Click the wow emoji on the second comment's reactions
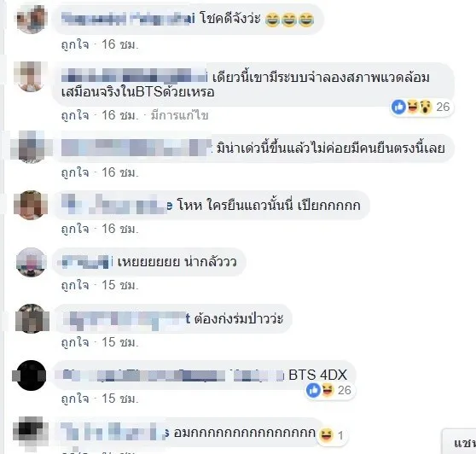Image resolution: width=476 pixels, height=454 pixels. tap(426, 107)
